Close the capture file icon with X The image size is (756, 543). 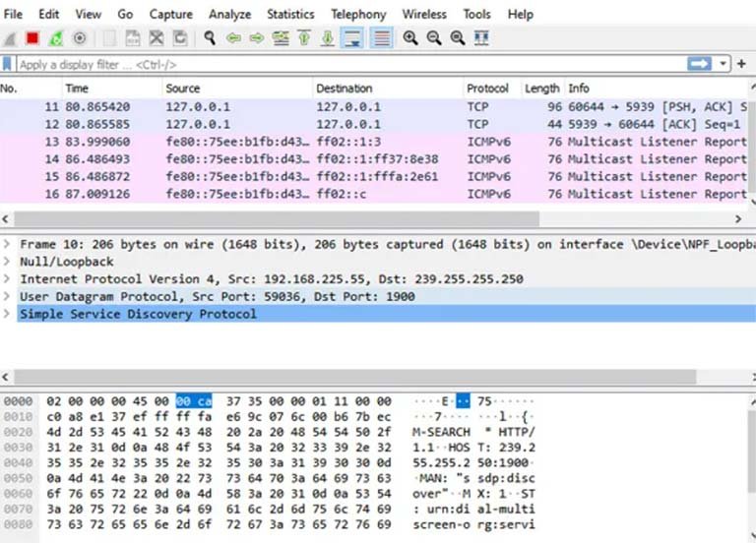tap(157, 38)
